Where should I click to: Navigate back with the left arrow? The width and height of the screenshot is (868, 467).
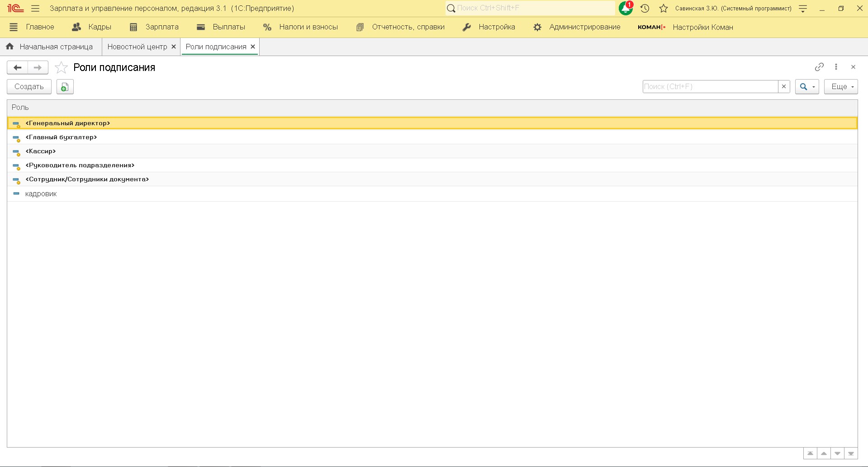pyautogui.click(x=18, y=68)
